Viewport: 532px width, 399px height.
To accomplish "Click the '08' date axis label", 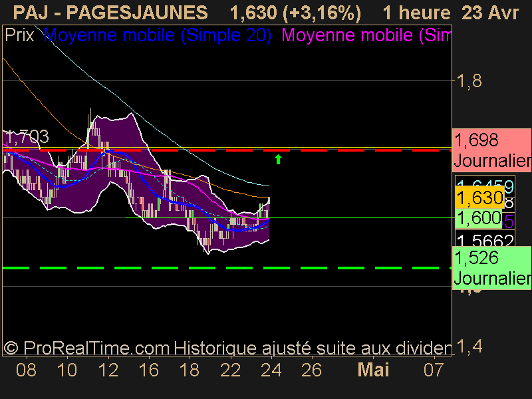I will click(x=26, y=370).
